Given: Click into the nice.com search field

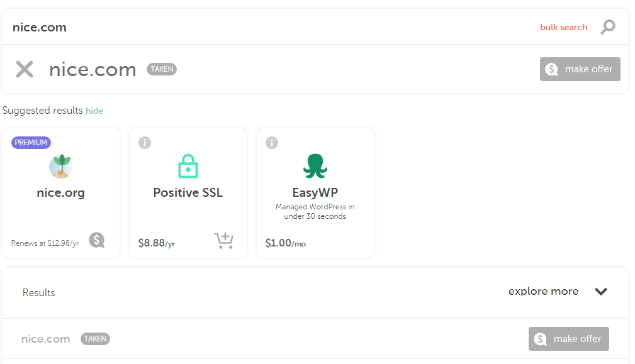Looking at the screenshot, I should (x=267, y=27).
